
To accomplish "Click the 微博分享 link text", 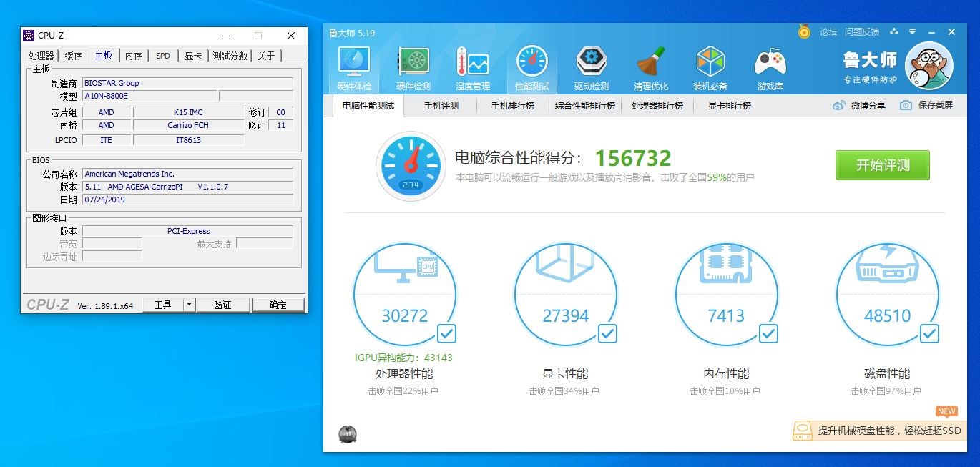I will tap(868, 106).
